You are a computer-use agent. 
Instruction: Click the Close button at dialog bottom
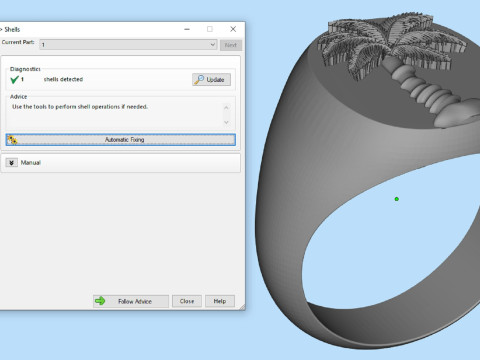pyautogui.click(x=187, y=301)
